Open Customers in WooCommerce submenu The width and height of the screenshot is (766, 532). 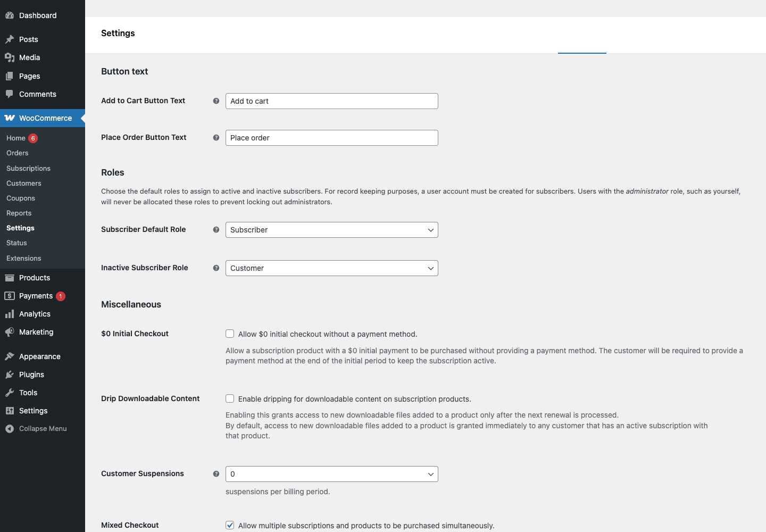[x=24, y=184]
